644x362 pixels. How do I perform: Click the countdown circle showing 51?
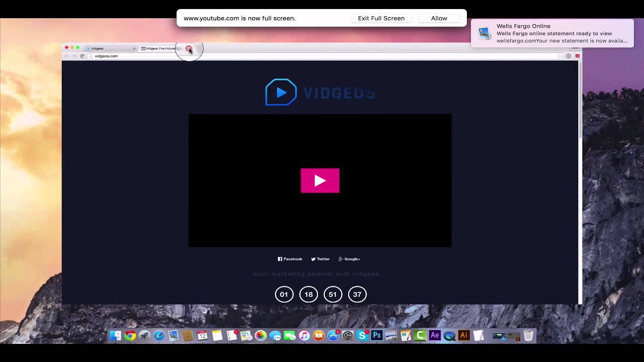[x=333, y=294]
